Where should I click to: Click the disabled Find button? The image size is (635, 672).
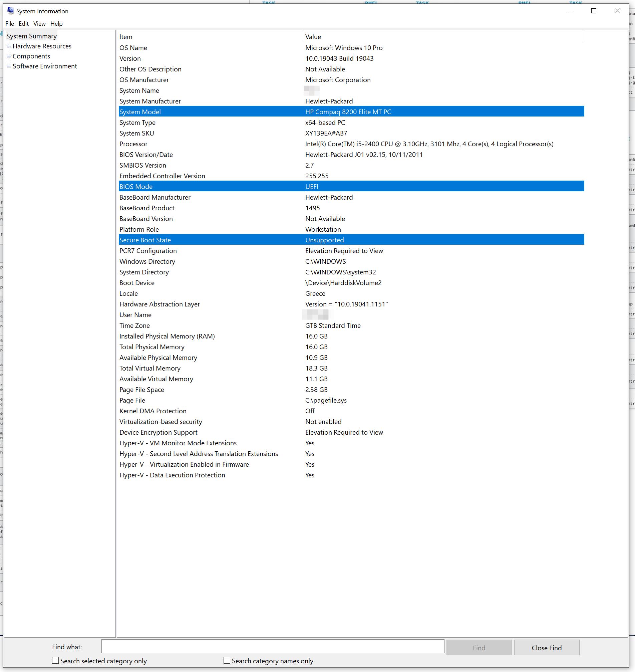coord(479,647)
